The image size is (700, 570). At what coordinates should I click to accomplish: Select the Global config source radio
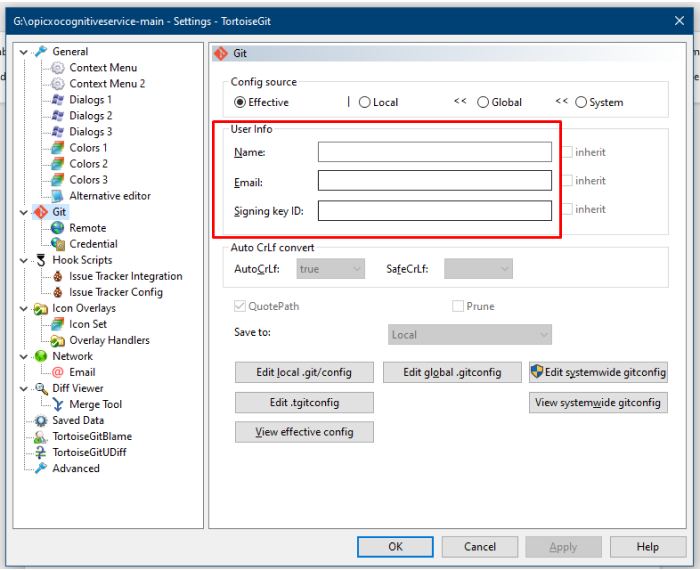click(483, 102)
